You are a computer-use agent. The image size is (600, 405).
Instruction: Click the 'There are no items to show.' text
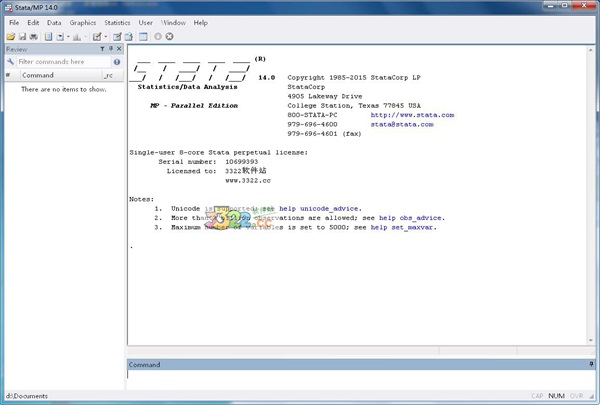pyautogui.click(x=64, y=89)
